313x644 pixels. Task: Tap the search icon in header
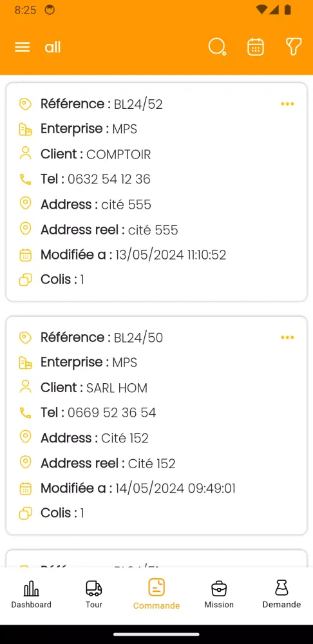tap(217, 47)
